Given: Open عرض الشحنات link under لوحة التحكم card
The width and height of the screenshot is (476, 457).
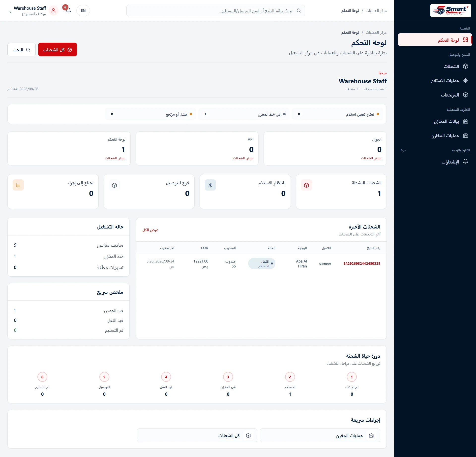Looking at the screenshot, I should tap(115, 158).
